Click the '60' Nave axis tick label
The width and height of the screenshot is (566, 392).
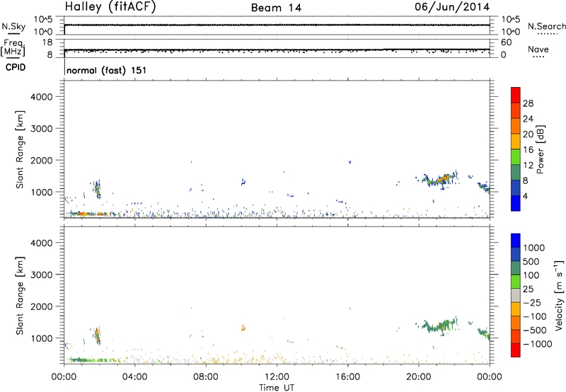pos(506,42)
